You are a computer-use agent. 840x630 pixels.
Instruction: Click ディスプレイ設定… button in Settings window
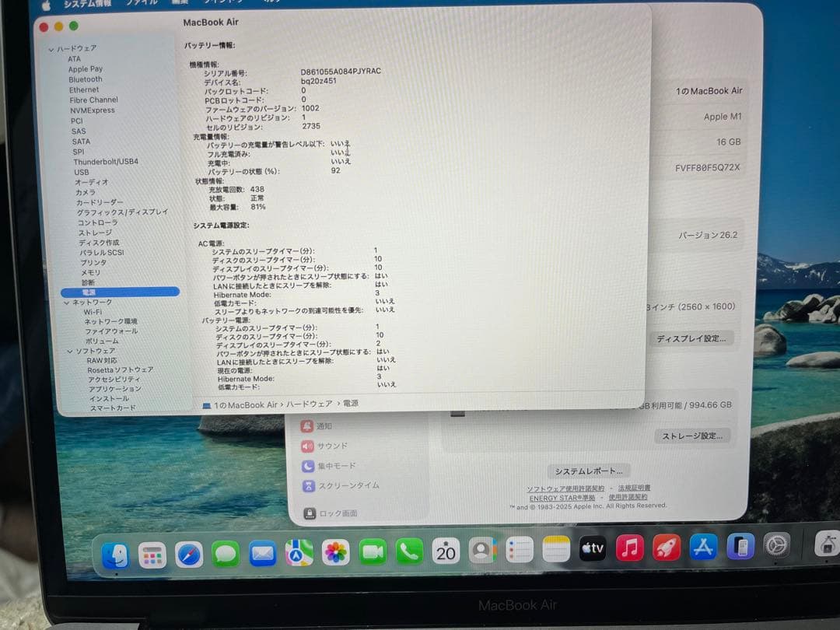(x=691, y=338)
